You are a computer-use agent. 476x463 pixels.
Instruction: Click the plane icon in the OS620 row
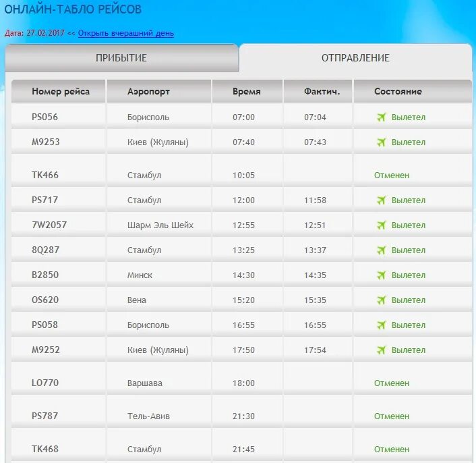click(382, 300)
